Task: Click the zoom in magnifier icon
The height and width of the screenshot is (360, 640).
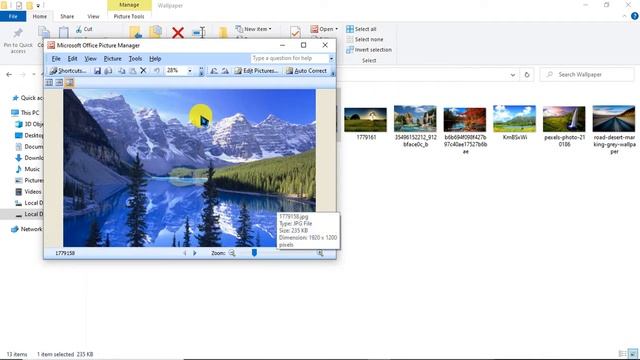Action: click(x=320, y=253)
